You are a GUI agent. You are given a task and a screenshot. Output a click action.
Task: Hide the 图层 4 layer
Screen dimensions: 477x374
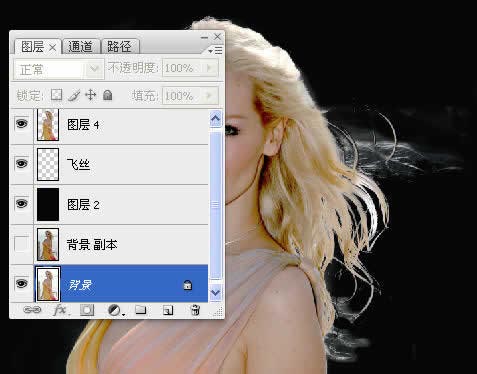tap(22, 124)
